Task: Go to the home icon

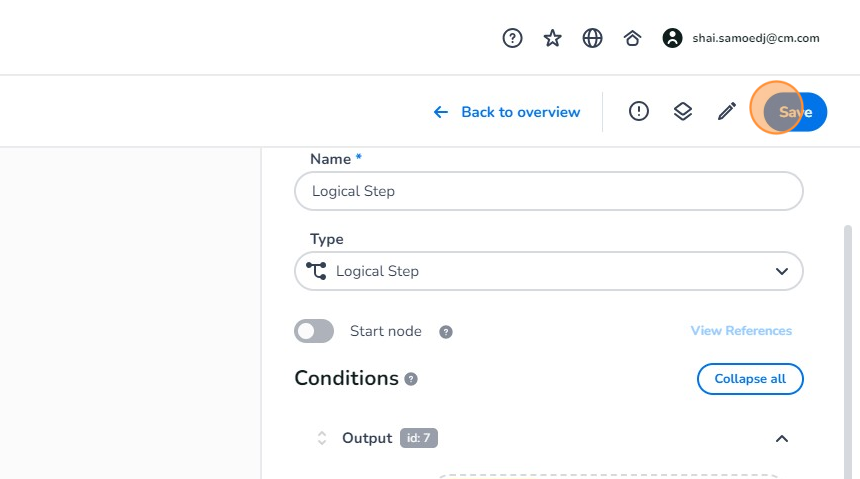Action: (x=632, y=38)
